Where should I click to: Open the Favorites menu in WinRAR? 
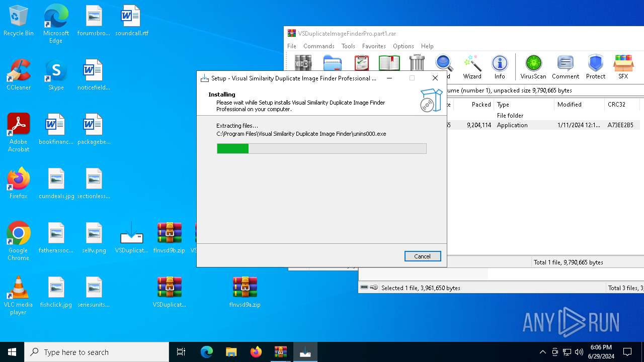374,46
